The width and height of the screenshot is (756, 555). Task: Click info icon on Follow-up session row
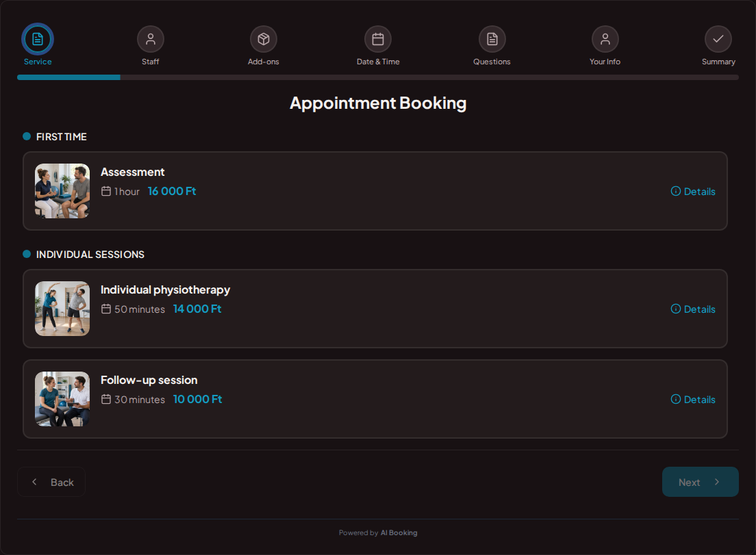[x=676, y=400]
